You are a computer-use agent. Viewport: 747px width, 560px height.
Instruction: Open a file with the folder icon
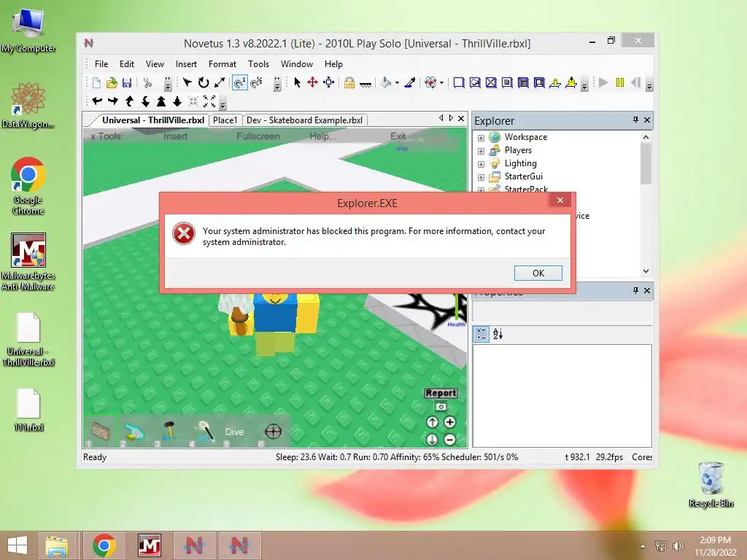click(112, 83)
